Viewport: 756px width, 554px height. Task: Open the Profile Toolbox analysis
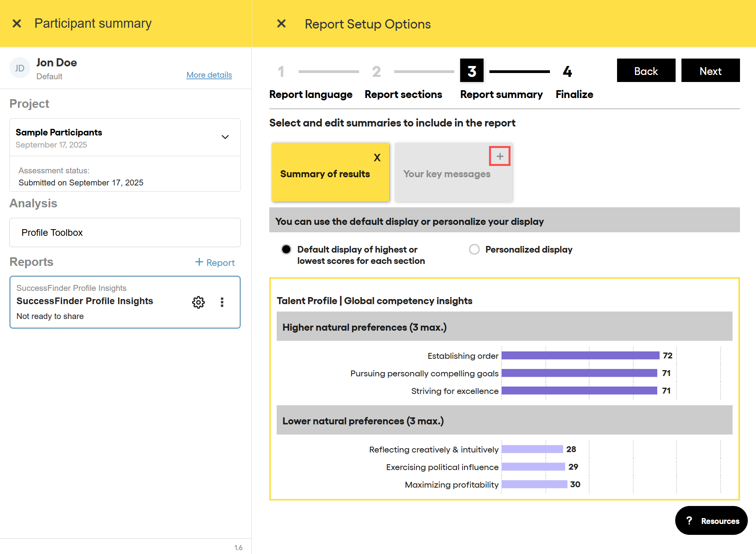click(x=125, y=233)
